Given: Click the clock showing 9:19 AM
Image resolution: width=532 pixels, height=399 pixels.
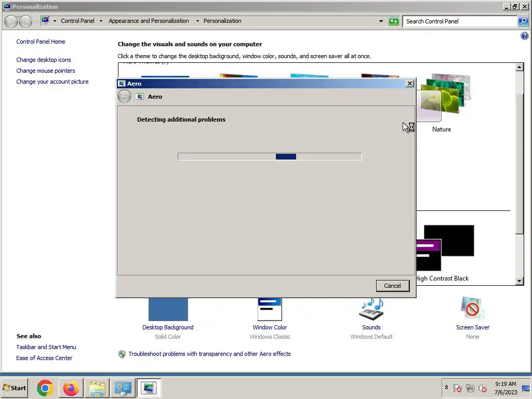Looking at the screenshot, I should [506, 388].
